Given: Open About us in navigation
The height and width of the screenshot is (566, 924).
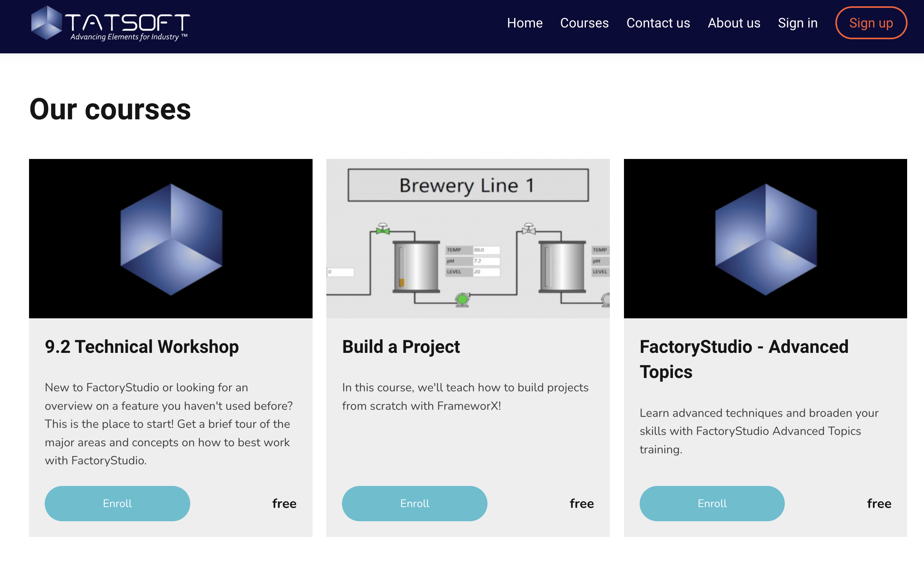Looking at the screenshot, I should click(x=733, y=23).
